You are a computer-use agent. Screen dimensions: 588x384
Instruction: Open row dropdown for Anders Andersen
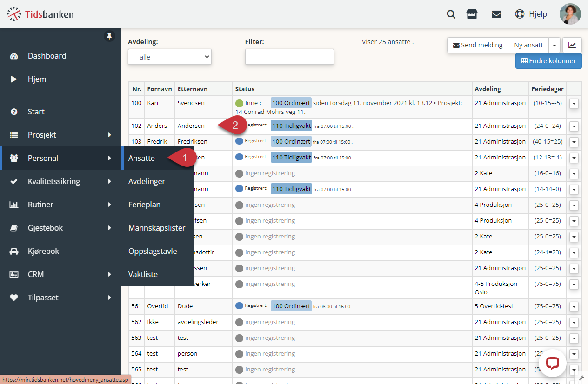tap(574, 126)
